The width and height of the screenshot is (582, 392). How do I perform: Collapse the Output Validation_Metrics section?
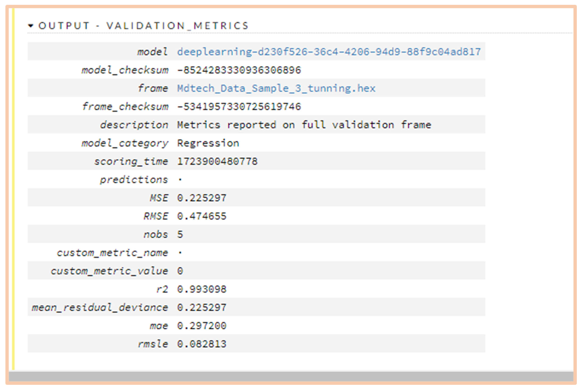pos(31,26)
